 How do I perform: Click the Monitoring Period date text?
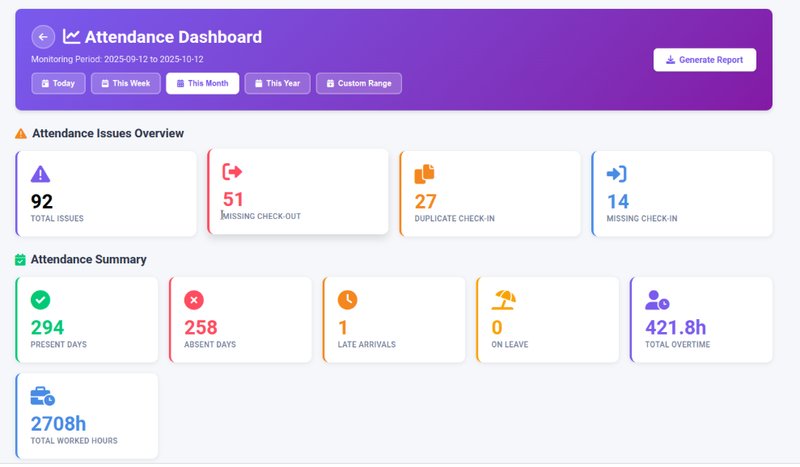coord(117,59)
